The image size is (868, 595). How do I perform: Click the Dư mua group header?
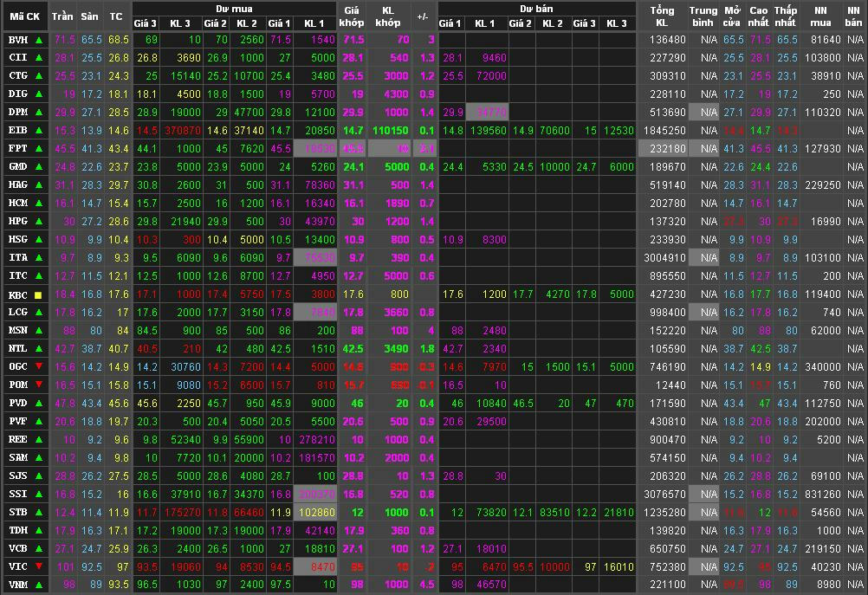click(x=234, y=9)
